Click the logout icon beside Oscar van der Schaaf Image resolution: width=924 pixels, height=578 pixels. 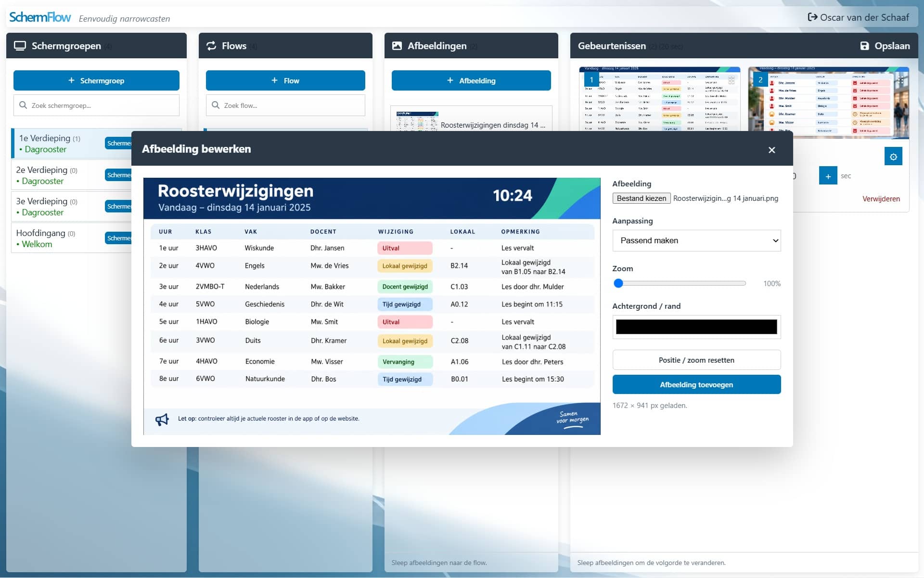pos(812,17)
